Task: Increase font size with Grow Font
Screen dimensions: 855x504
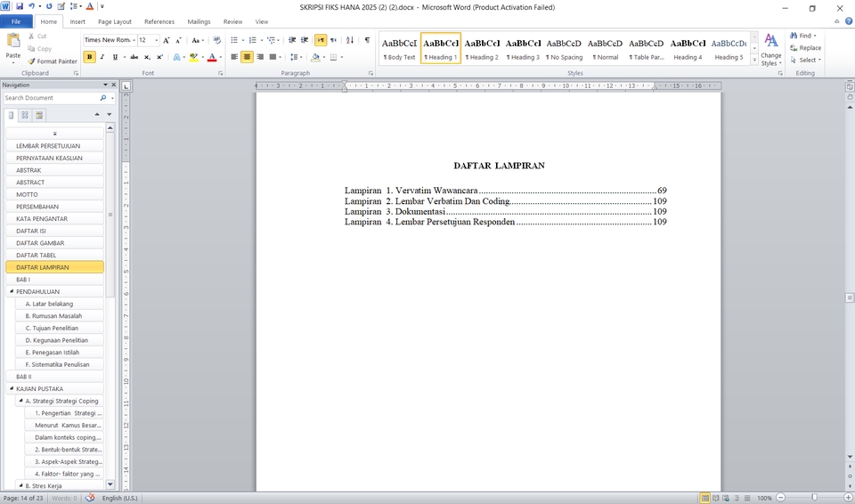Action: [x=167, y=40]
